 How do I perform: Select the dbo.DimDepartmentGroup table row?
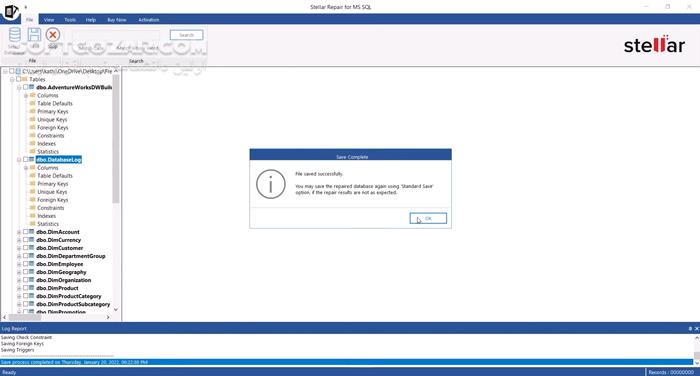pyautogui.click(x=71, y=256)
